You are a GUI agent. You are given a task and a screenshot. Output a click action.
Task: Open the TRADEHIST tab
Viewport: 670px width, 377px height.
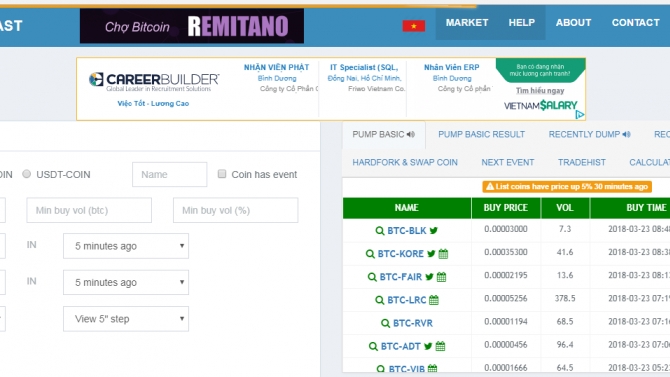582,162
